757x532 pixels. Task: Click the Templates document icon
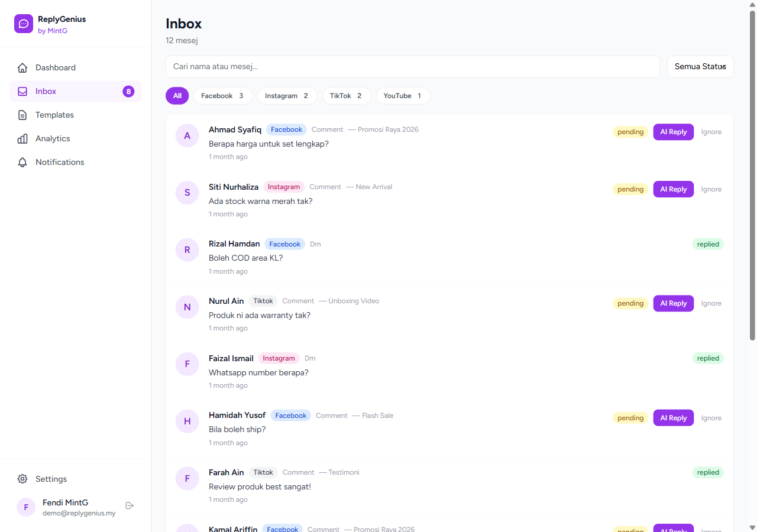(22, 115)
